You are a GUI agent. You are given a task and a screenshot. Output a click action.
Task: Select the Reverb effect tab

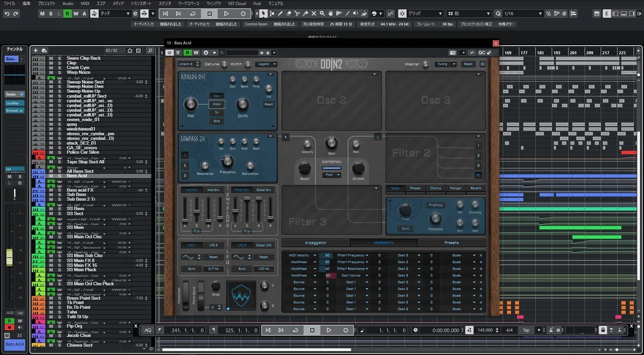(x=475, y=189)
